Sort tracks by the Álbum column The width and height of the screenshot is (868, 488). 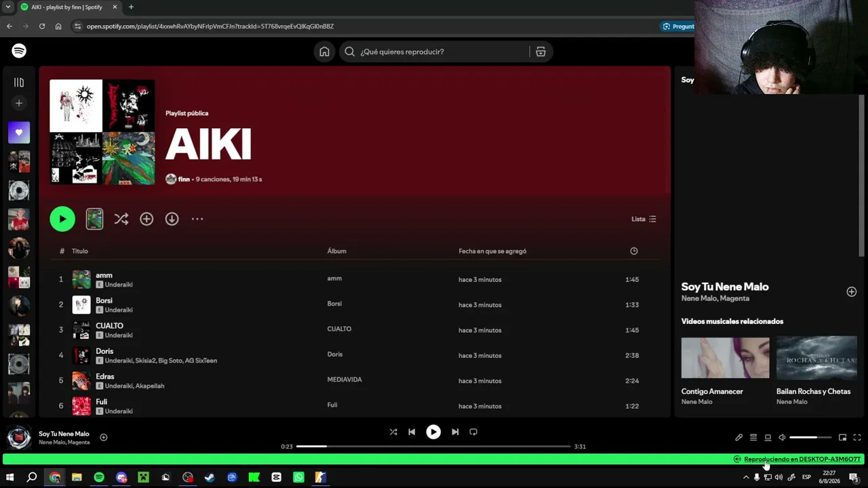(x=337, y=251)
